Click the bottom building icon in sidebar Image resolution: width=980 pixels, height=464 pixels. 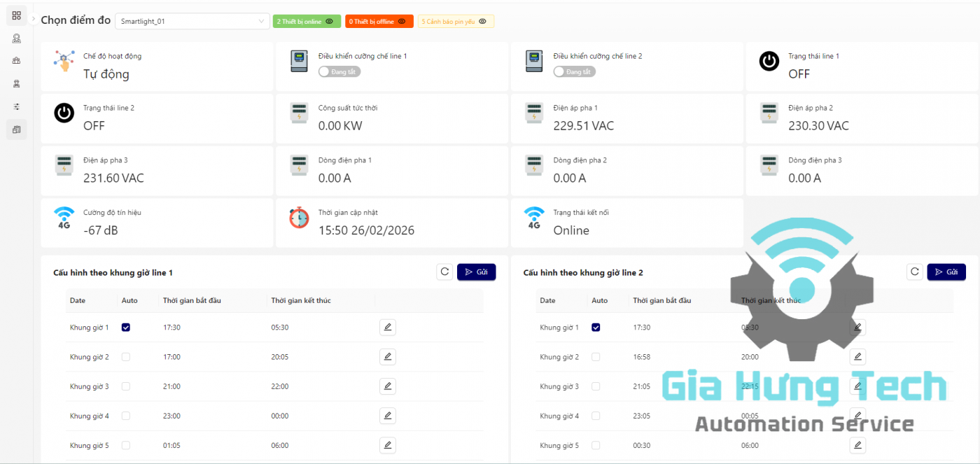point(17,129)
